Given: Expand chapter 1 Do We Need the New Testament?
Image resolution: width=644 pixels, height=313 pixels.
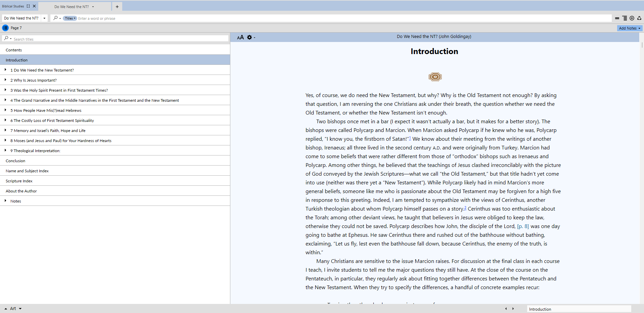Looking at the screenshot, I should [5, 70].
